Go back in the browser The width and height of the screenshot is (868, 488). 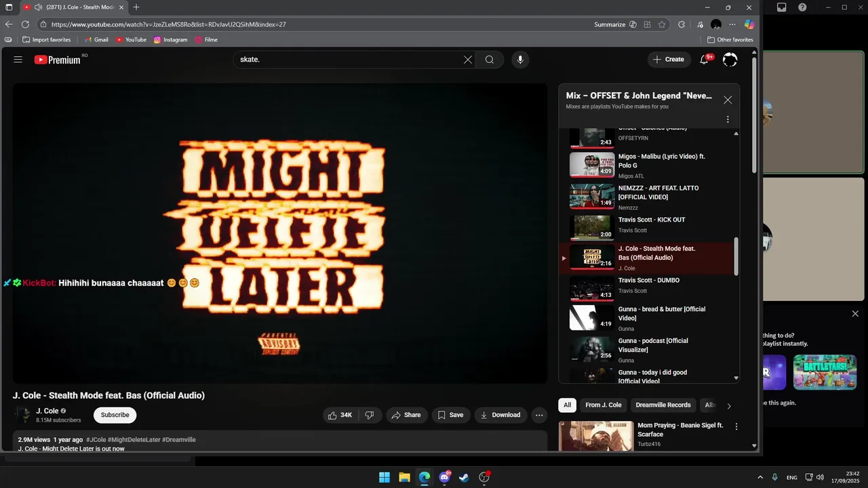[x=9, y=24]
